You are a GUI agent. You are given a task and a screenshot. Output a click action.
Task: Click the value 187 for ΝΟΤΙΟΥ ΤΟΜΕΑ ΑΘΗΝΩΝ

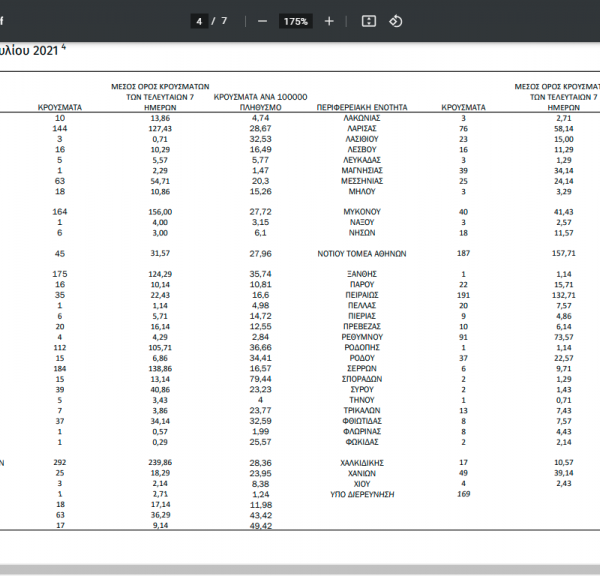[463, 253]
